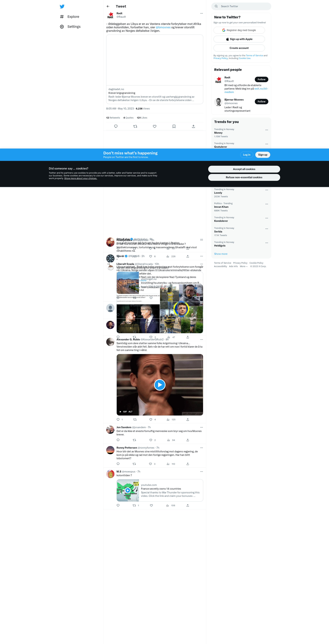Follow Bjørnar Moxnes
Screen dimensions: 329x644
(261, 102)
